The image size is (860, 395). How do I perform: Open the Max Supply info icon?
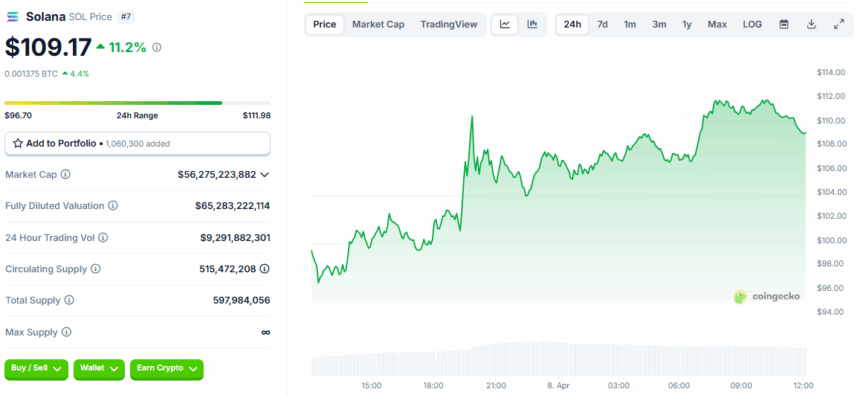66,332
